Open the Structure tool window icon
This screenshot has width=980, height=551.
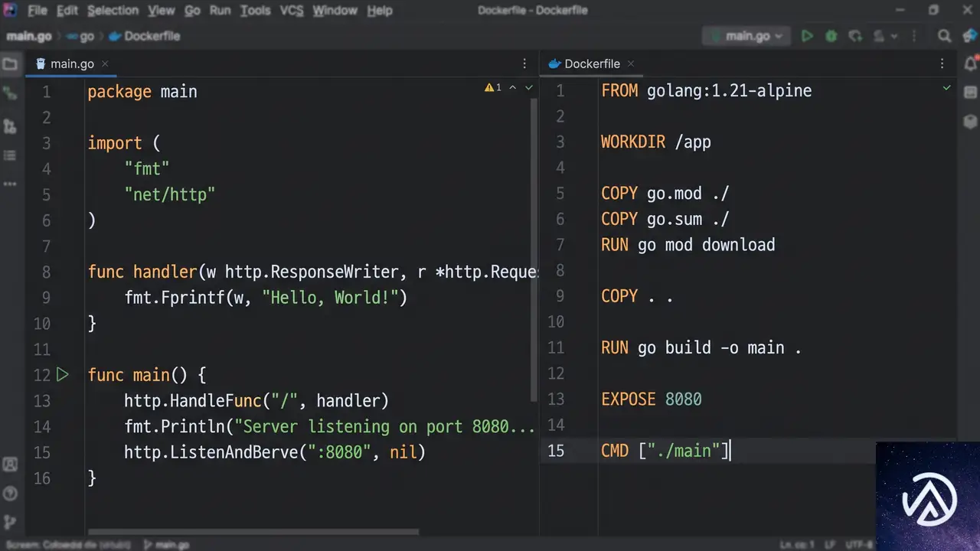tap(10, 126)
